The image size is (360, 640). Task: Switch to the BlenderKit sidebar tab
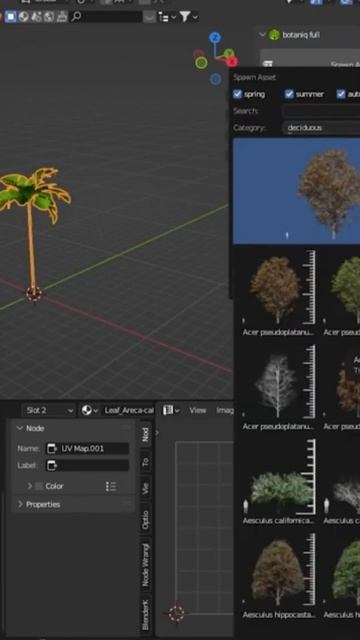146,615
